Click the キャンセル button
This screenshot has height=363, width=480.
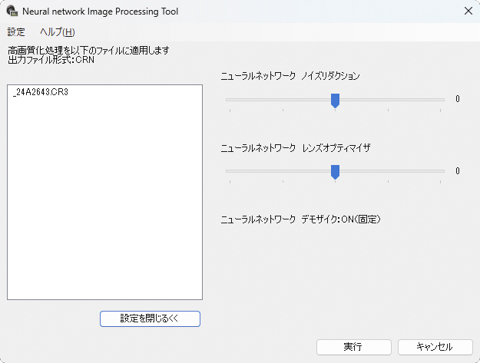click(435, 347)
